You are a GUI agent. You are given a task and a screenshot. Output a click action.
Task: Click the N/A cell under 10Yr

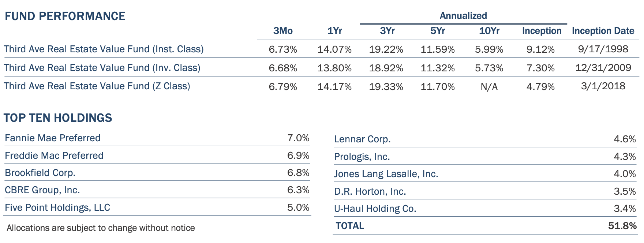489,86
